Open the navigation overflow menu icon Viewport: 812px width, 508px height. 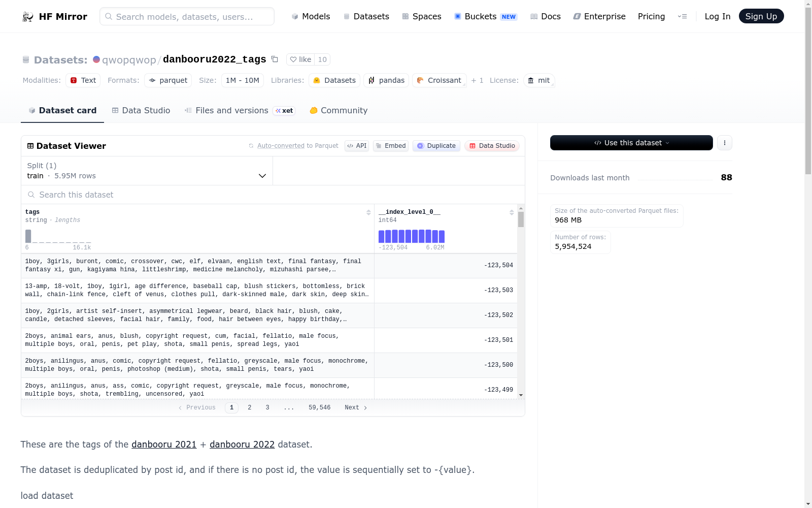coord(682,16)
